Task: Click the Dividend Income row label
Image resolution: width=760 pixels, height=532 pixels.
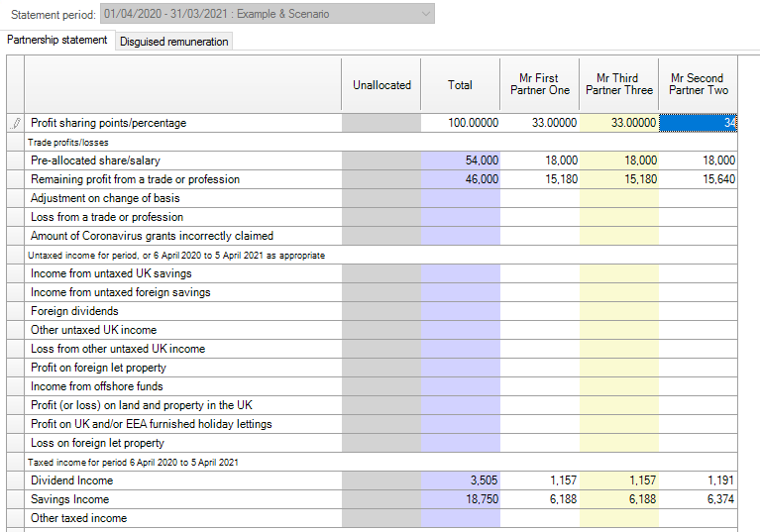Action: pyautogui.click(x=71, y=480)
